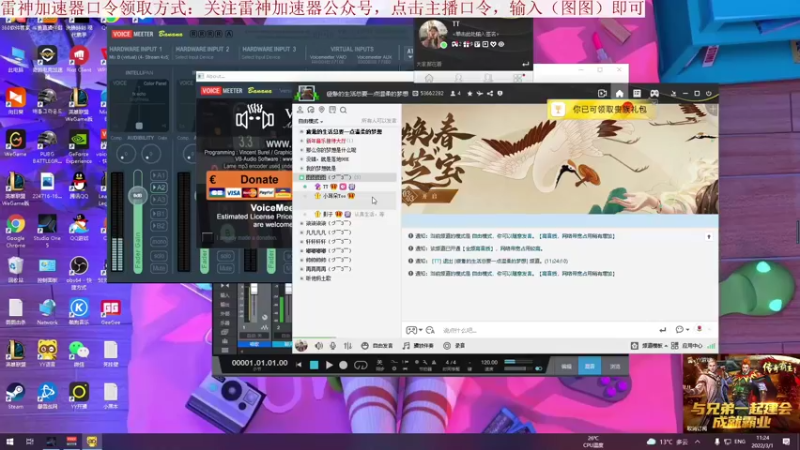The height and width of the screenshot is (450, 800).
Task: Click the Home icon in the YY top bar
Action: pyautogui.click(x=619, y=93)
